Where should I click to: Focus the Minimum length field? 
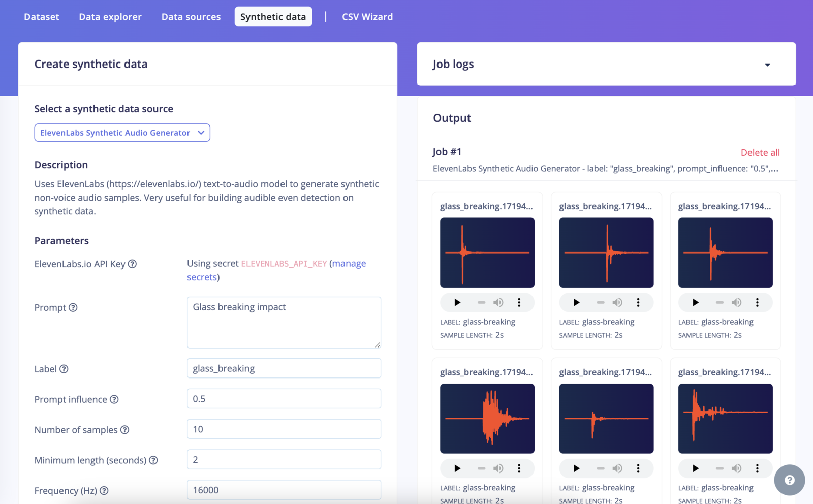pyautogui.click(x=284, y=460)
